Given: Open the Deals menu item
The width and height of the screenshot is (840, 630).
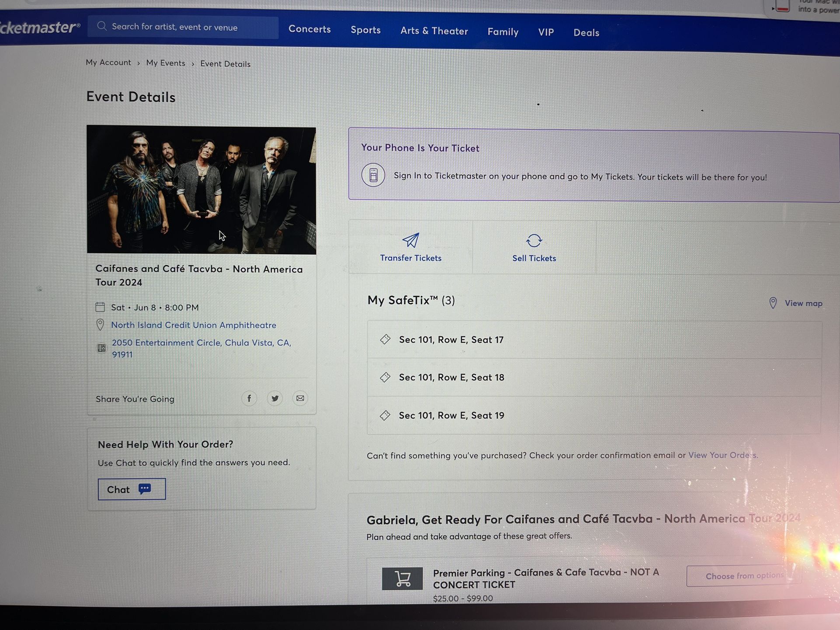Looking at the screenshot, I should click(586, 32).
